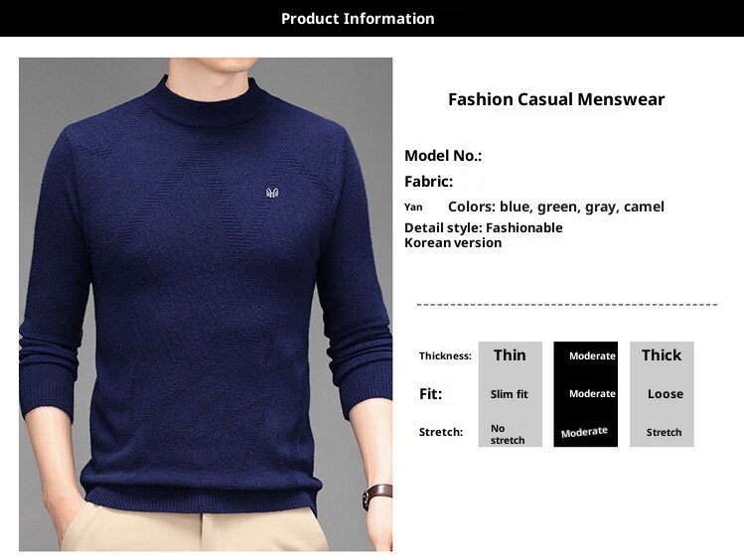Click the sweater product photo
744x560 pixels.
206,304
